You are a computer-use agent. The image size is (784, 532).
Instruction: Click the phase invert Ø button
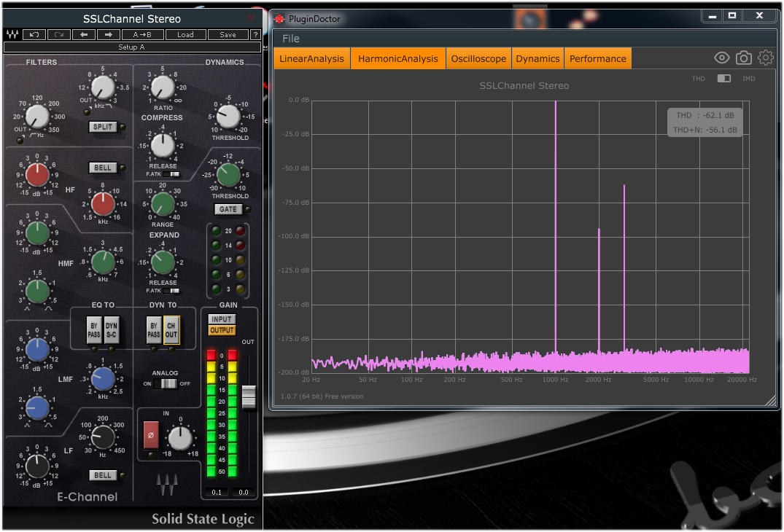[151, 435]
